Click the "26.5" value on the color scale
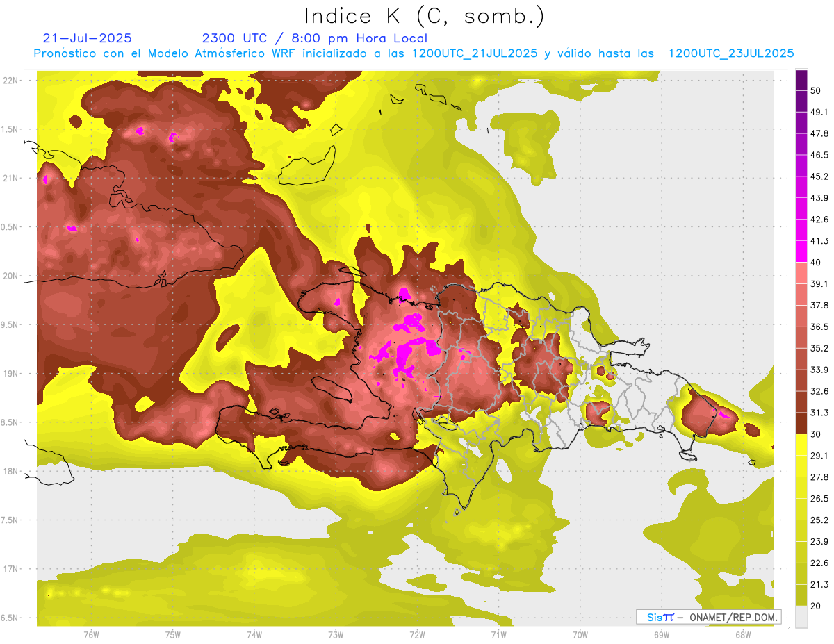This screenshot has width=834, height=644. click(x=819, y=498)
